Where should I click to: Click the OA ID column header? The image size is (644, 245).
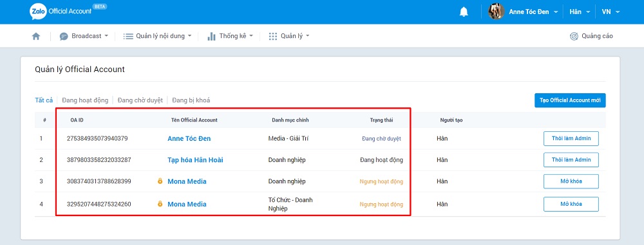pyautogui.click(x=77, y=120)
